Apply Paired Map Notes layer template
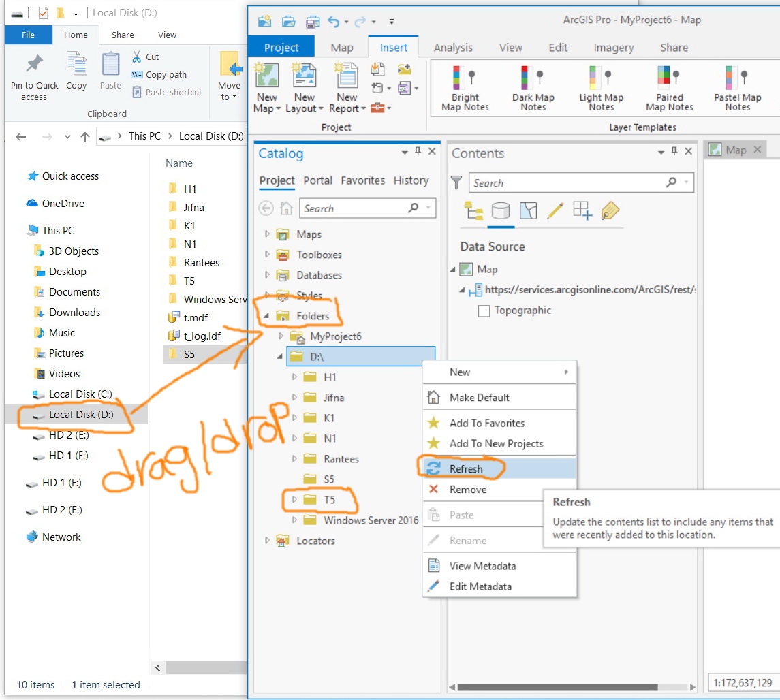The height and width of the screenshot is (700, 780). coord(669,89)
